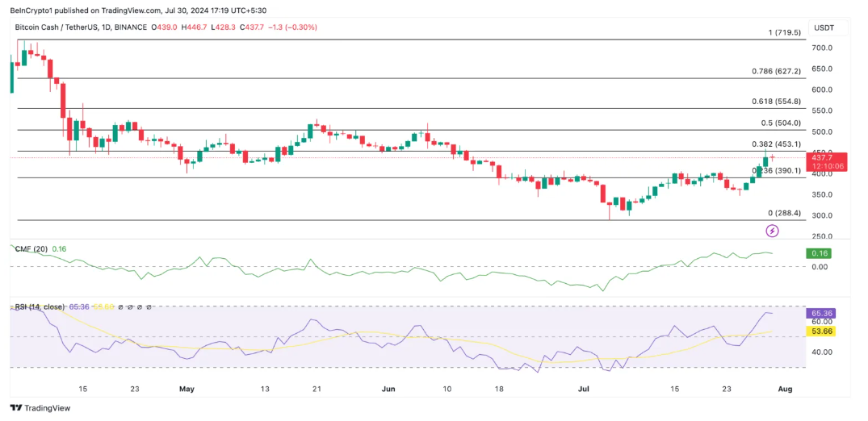Click the purple lightning bolt icon
The width and height of the screenshot is (868, 421).
(772, 231)
